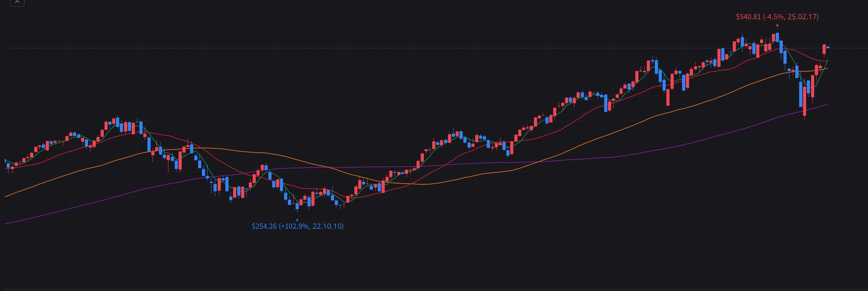Click where orange line crosses back above purple
This screenshot has height=291, width=868.
[539, 162]
